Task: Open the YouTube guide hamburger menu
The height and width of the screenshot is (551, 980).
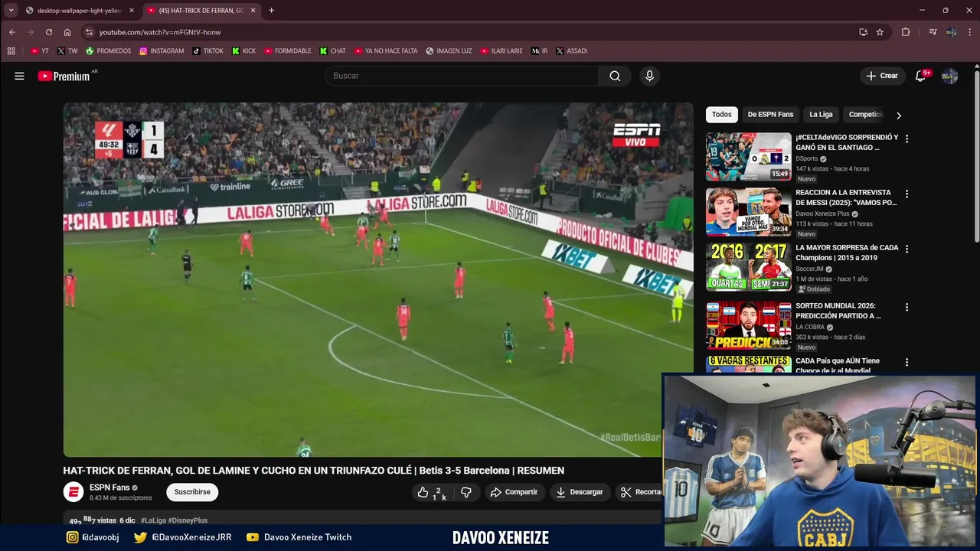Action: pyautogui.click(x=19, y=76)
